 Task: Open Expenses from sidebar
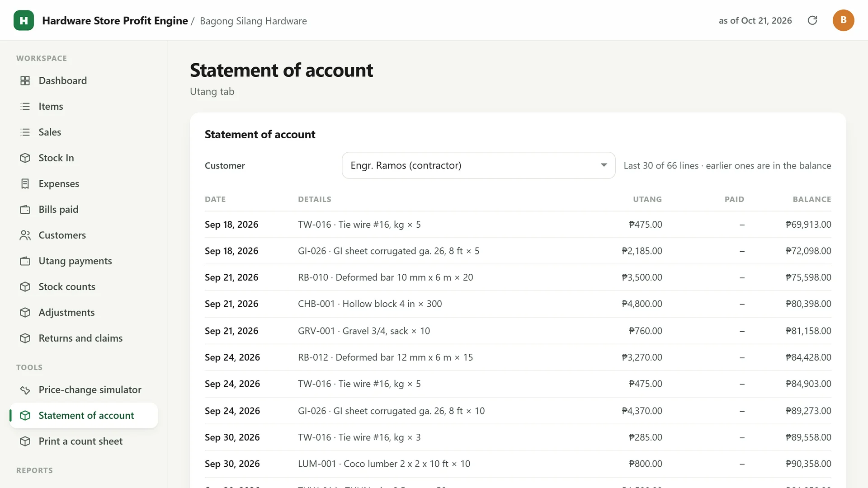(x=84, y=183)
